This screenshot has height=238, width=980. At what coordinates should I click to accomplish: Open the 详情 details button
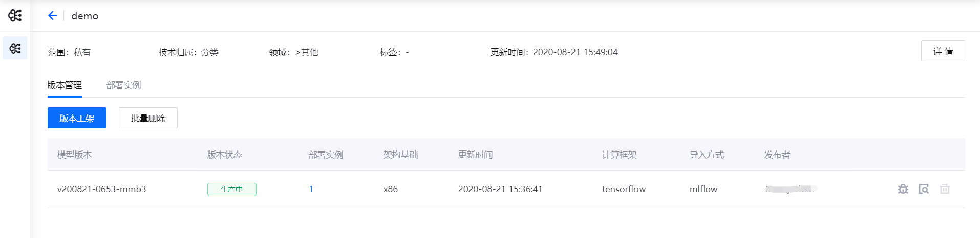(943, 51)
